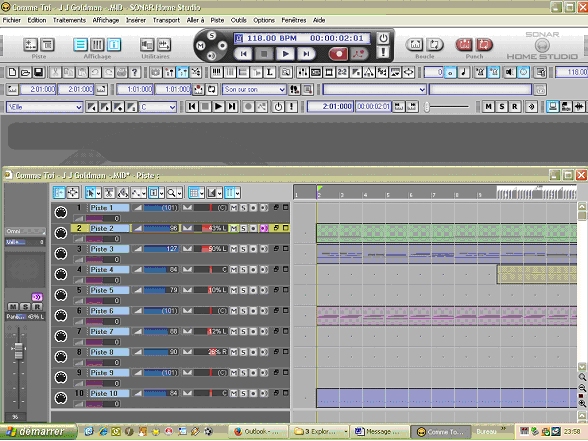Adjust the Piste 8 pan slider at 26% R
Screen dimensions: 588x441
(x=211, y=352)
